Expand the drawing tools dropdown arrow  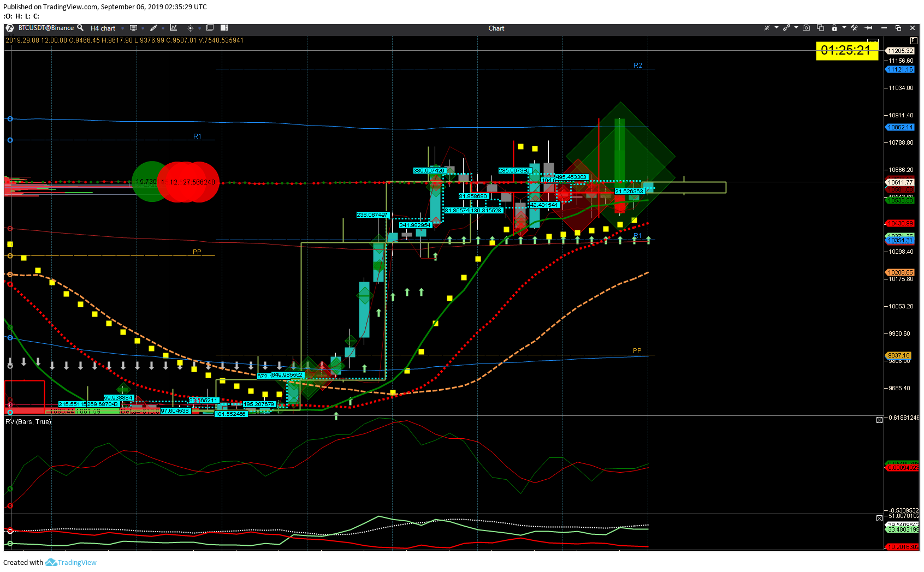point(163,28)
